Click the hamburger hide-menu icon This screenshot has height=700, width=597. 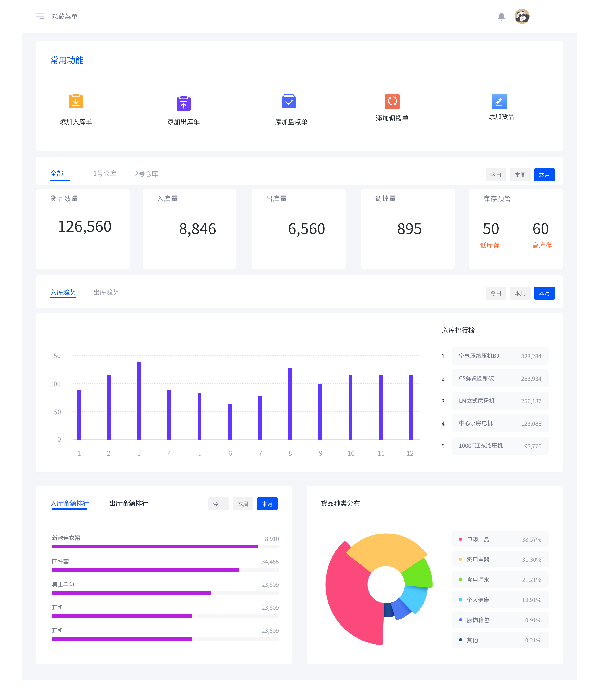coord(40,16)
